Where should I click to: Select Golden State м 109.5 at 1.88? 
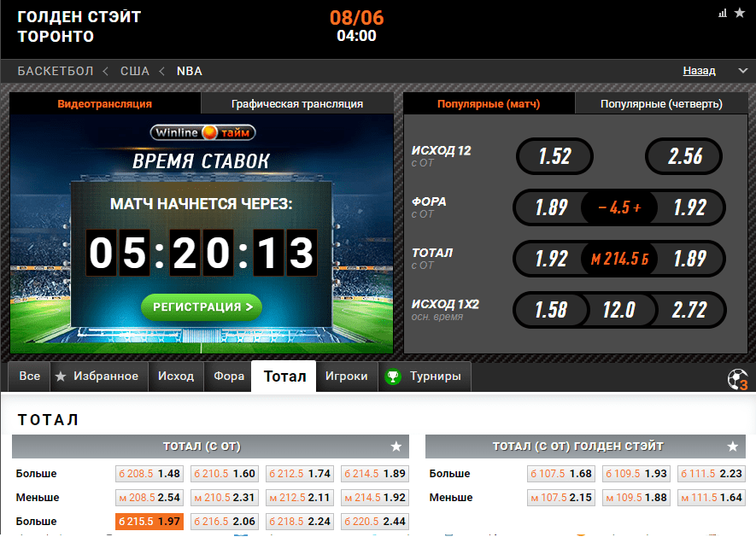click(x=636, y=498)
